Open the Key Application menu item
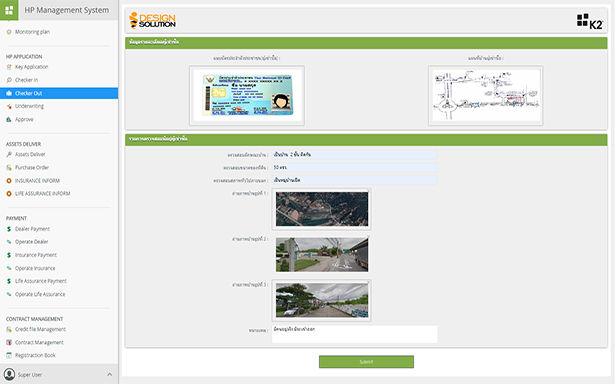 coord(31,67)
